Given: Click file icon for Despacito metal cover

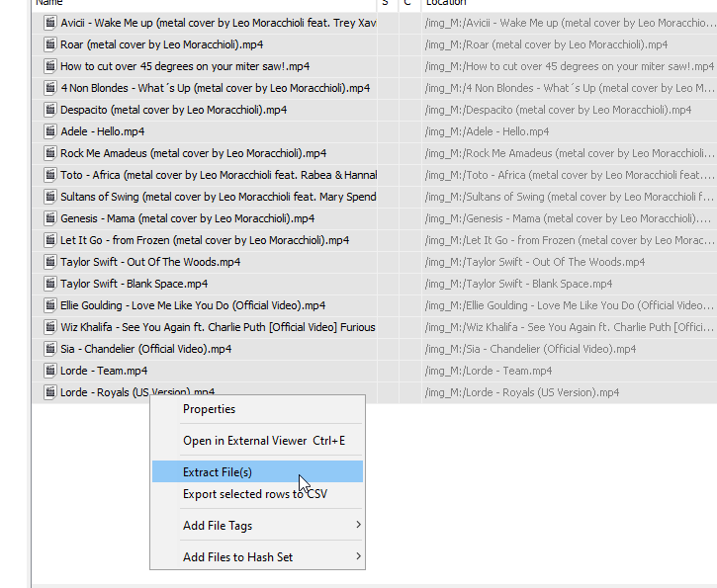Looking at the screenshot, I should (49, 110).
